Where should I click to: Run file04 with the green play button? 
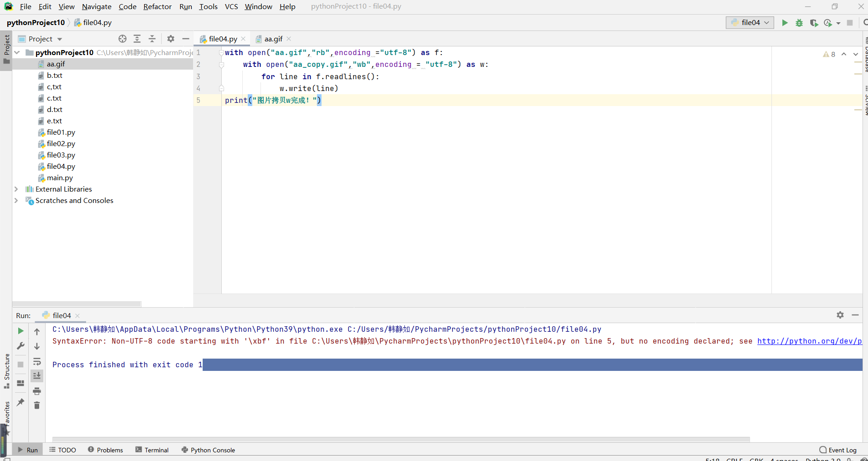pyautogui.click(x=785, y=23)
